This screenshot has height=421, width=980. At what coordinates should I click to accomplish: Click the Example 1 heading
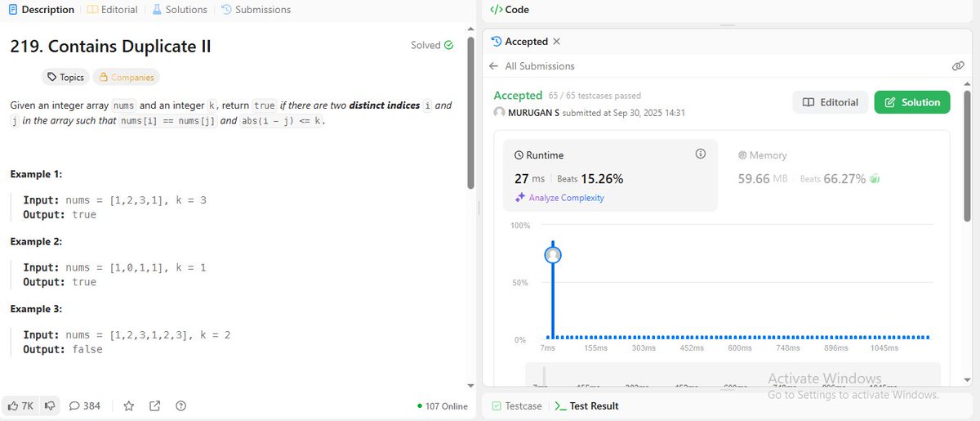(36, 174)
